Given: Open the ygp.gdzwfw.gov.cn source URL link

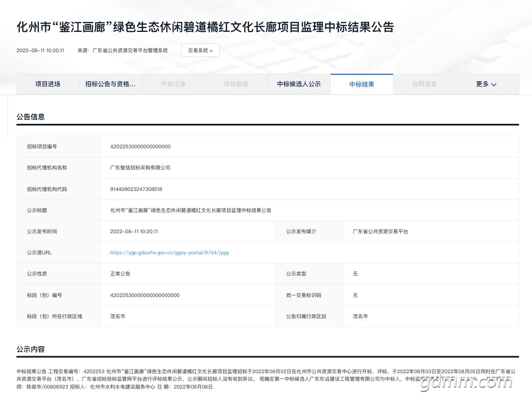Looking at the screenshot, I should 169,253.
